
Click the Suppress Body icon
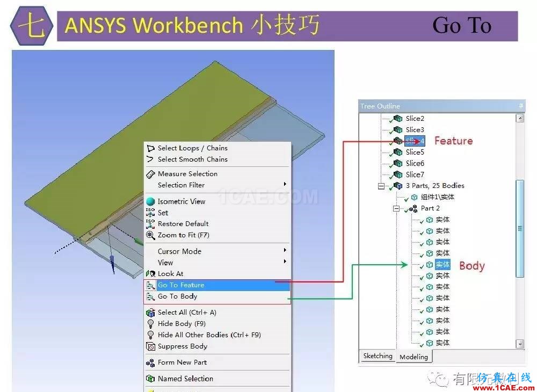click(x=150, y=346)
